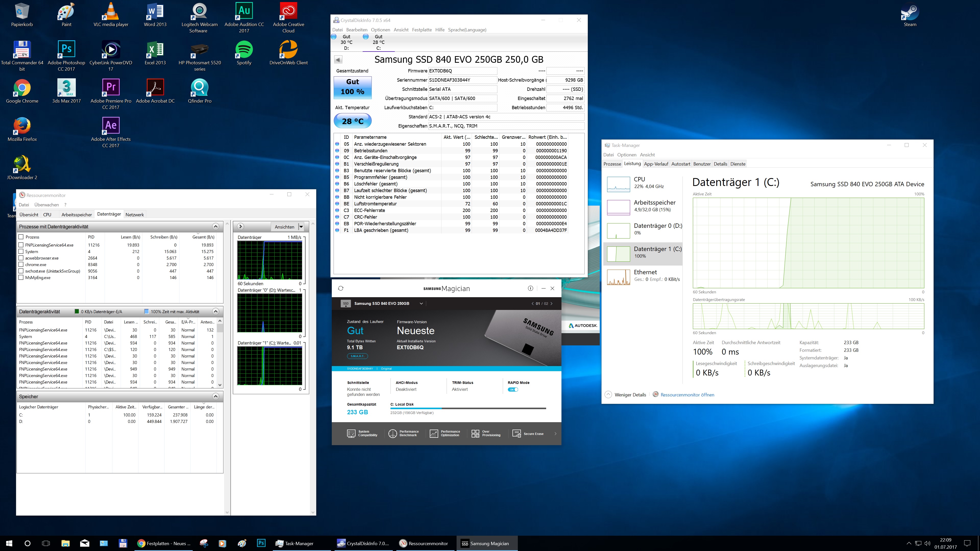Open Total Commander from the taskbar
The width and height of the screenshot is (980, 551).
[122, 543]
